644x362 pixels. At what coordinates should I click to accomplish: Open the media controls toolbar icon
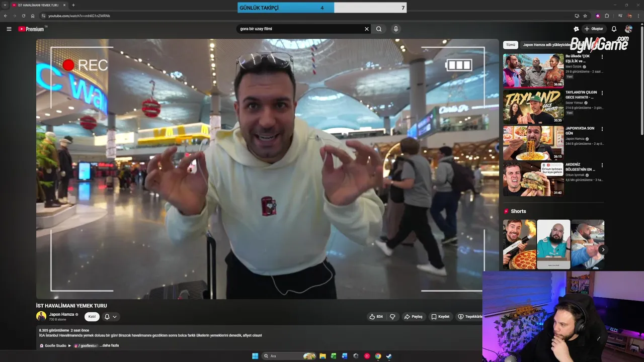pyautogui.click(x=620, y=16)
